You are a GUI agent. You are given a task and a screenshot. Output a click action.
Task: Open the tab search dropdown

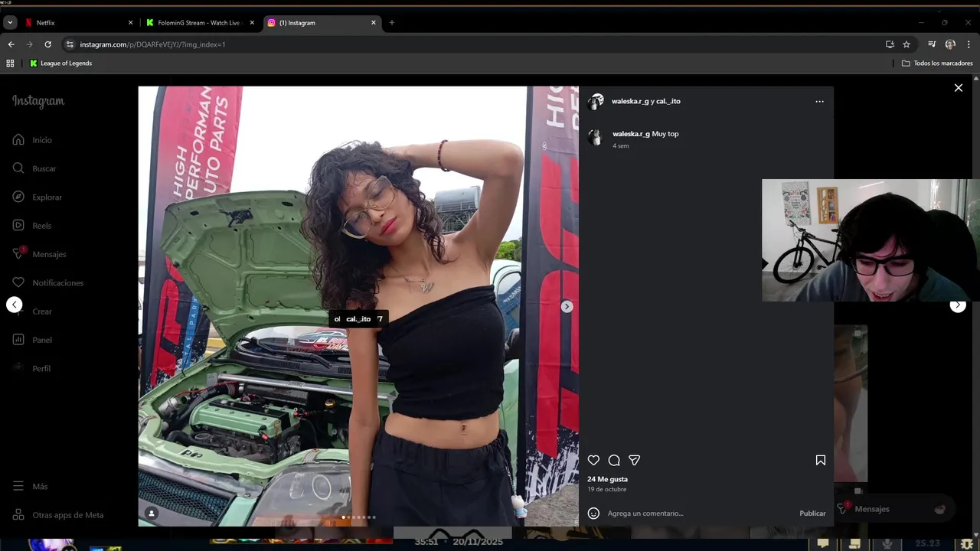tap(10, 23)
